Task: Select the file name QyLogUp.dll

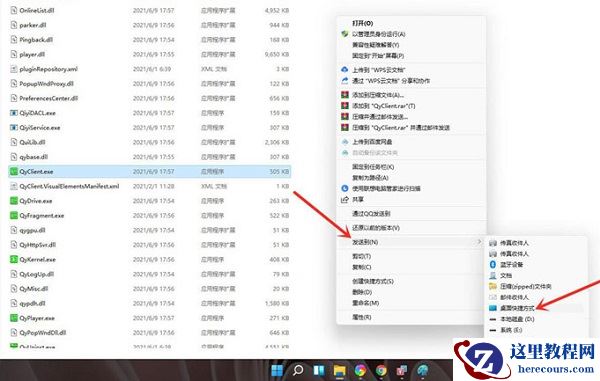Action: (37, 274)
